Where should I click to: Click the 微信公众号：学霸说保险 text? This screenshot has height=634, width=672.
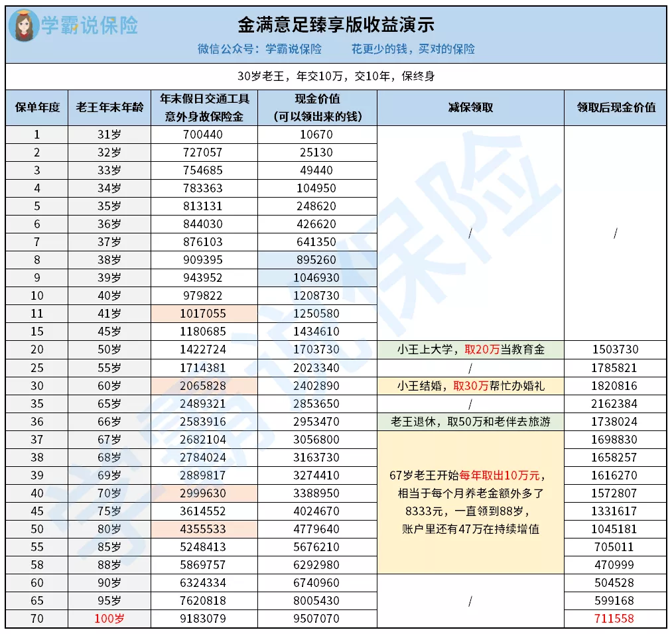coord(260,49)
